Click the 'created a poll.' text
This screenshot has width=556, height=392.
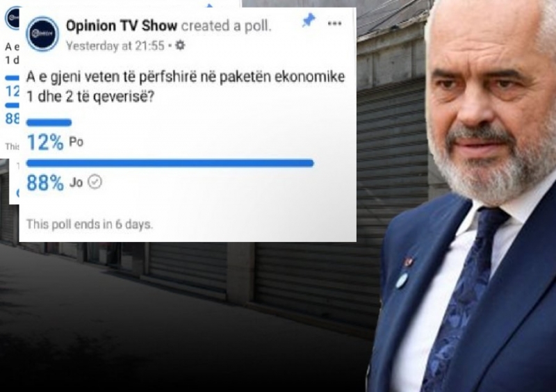(x=227, y=26)
